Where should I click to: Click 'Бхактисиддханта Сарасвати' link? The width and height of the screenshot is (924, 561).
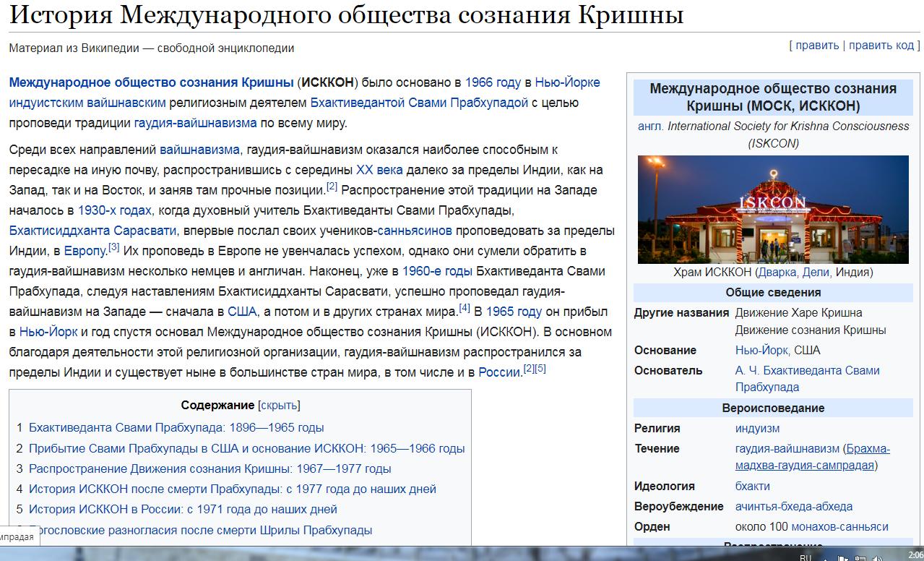pos(92,231)
